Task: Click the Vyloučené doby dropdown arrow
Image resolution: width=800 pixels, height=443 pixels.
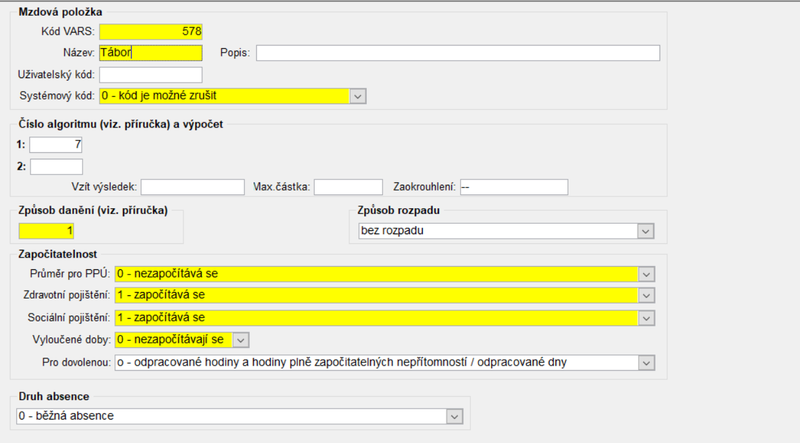Action: click(241, 340)
